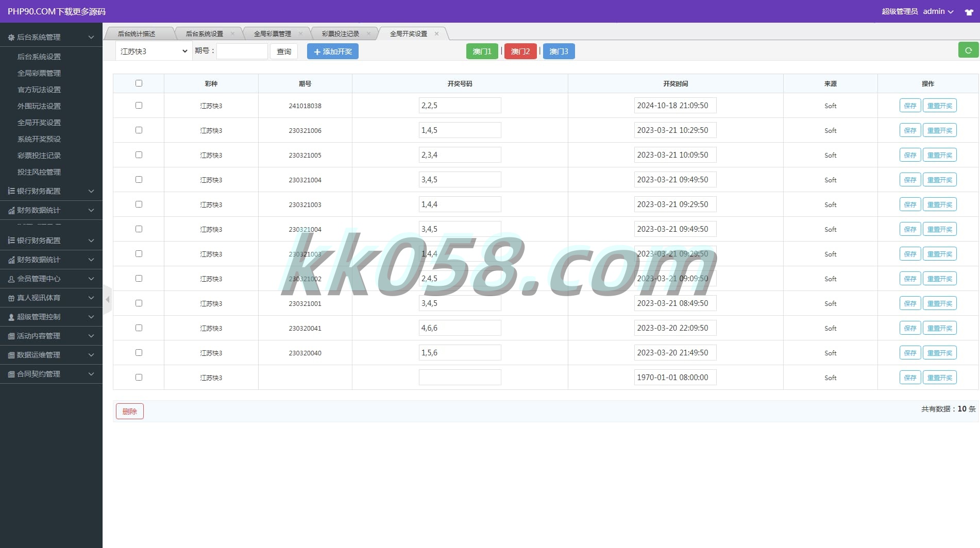
Task: Click the 查询 search button
Action: (x=284, y=52)
